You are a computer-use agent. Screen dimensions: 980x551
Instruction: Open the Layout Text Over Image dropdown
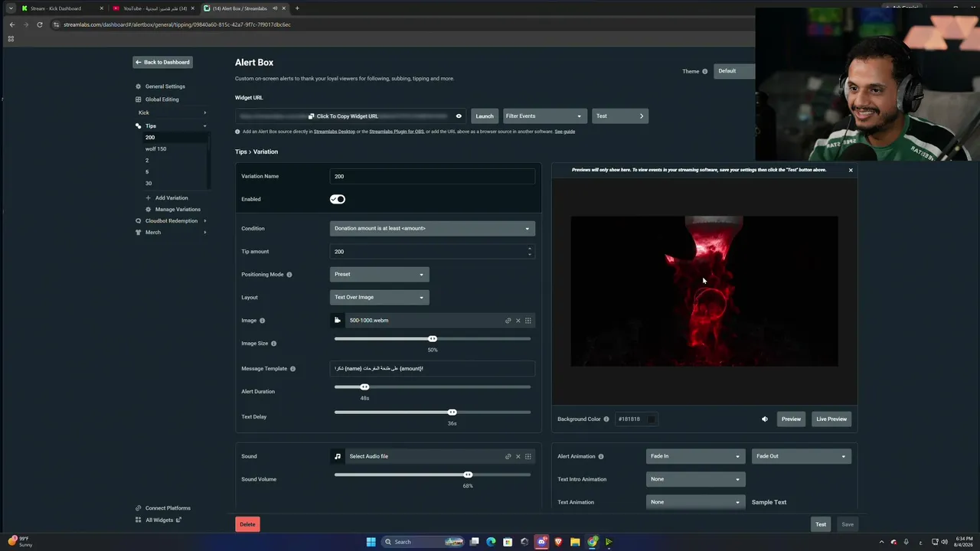pos(380,297)
